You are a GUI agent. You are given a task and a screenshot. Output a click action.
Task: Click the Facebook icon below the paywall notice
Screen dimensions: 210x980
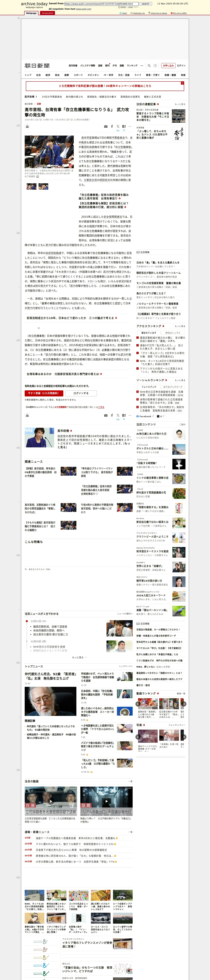pos(112,415)
